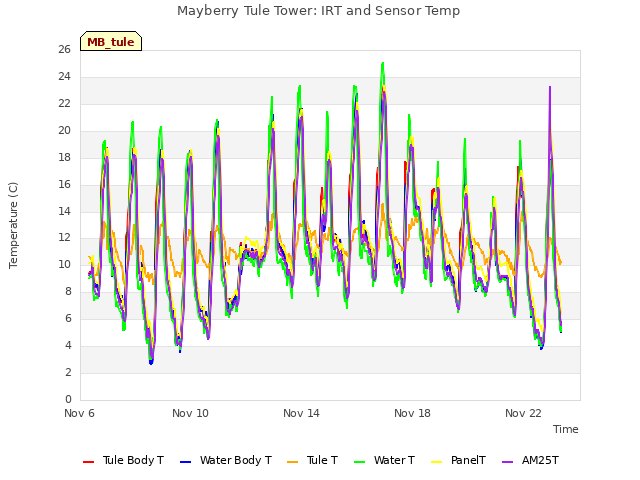Click the purple AM25T spike after Nov 22
Image resolution: width=640 pixels, height=480 pixels.
(550, 87)
